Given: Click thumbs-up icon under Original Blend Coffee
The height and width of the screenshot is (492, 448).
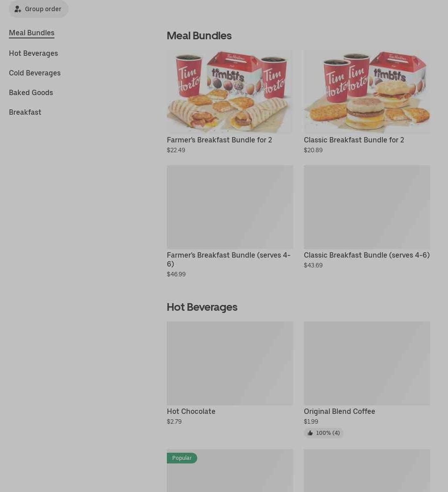Looking at the screenshot, I should [310, 433].
